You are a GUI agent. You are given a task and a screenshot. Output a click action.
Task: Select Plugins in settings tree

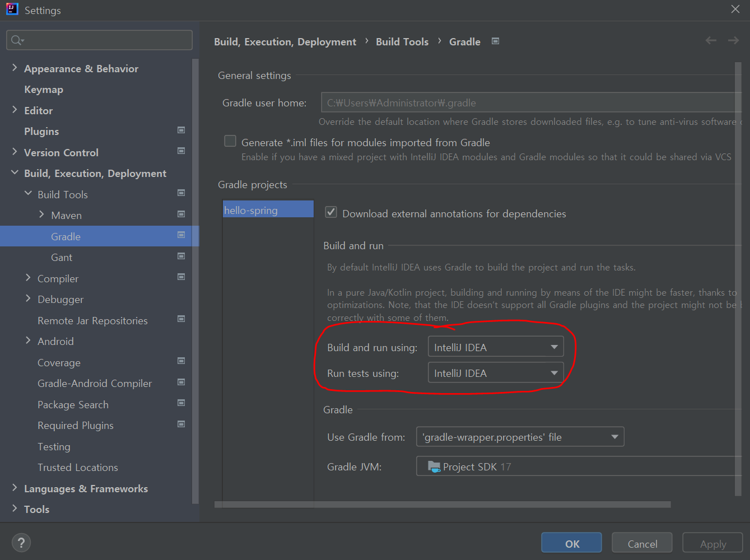pyautogui.click(x=41, y=132)
